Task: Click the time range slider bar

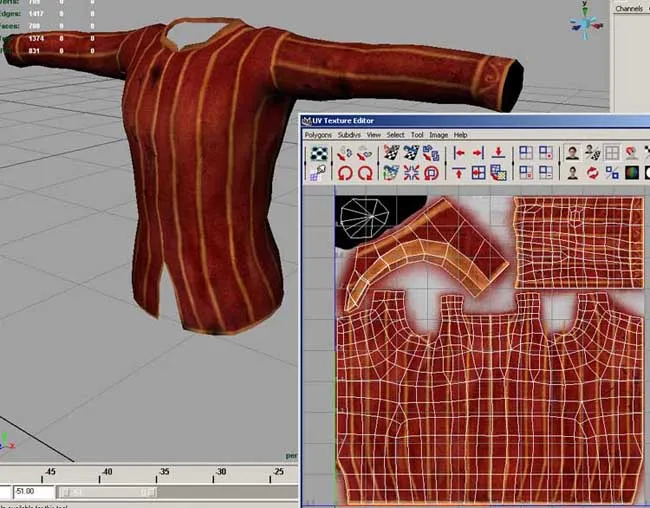Action: (x=107, y=492)
